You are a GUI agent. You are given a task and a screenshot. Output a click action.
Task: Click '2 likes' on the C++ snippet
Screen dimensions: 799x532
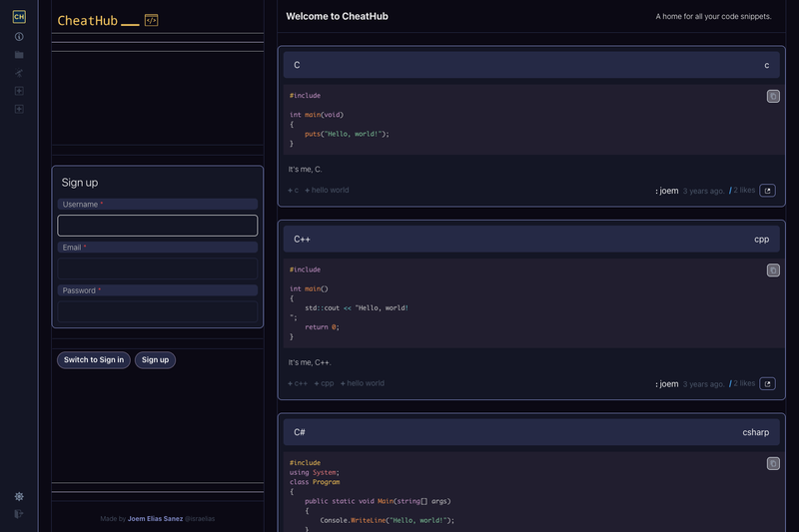coord(742,383)
